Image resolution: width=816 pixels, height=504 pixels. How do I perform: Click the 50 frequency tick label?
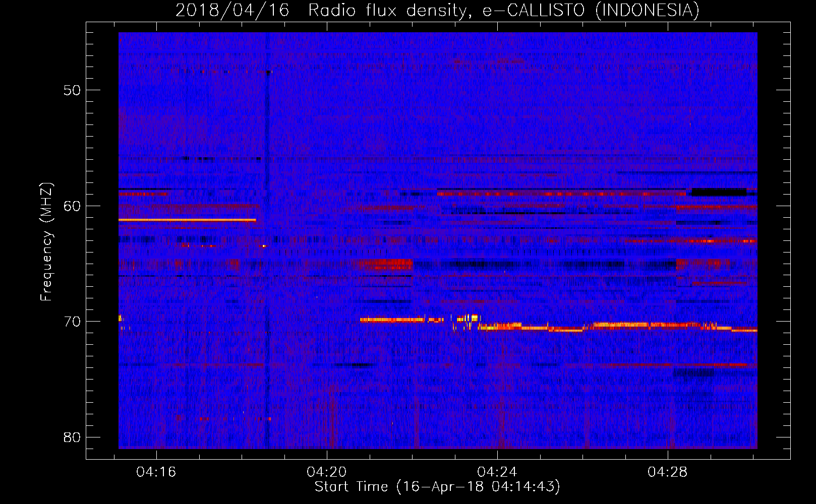pos(72,90)
